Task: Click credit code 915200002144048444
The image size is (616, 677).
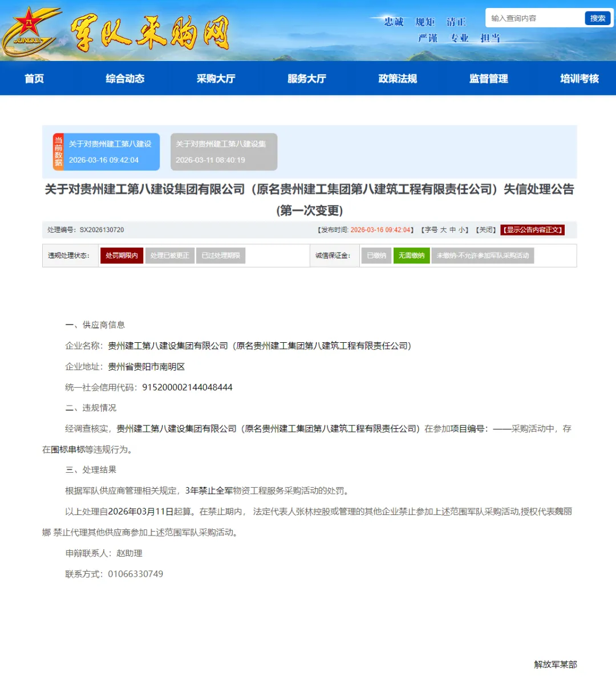Action: pyautogui.click(x=187, y=387)
